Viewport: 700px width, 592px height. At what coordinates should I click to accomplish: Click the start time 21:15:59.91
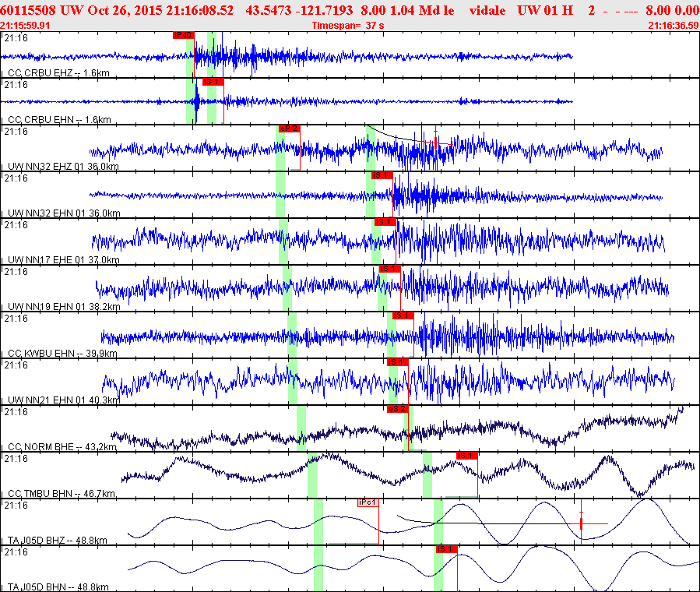pyautogui.click(x=25, y=26)
